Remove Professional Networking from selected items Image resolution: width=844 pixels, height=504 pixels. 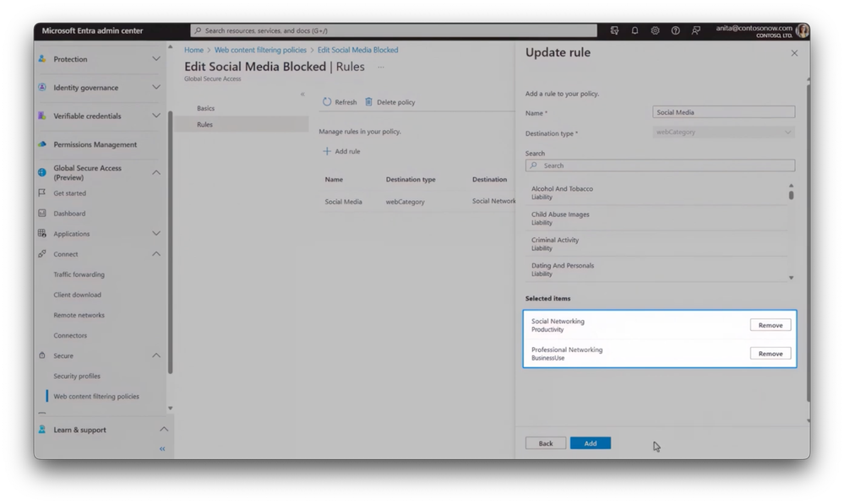point(770,354)
